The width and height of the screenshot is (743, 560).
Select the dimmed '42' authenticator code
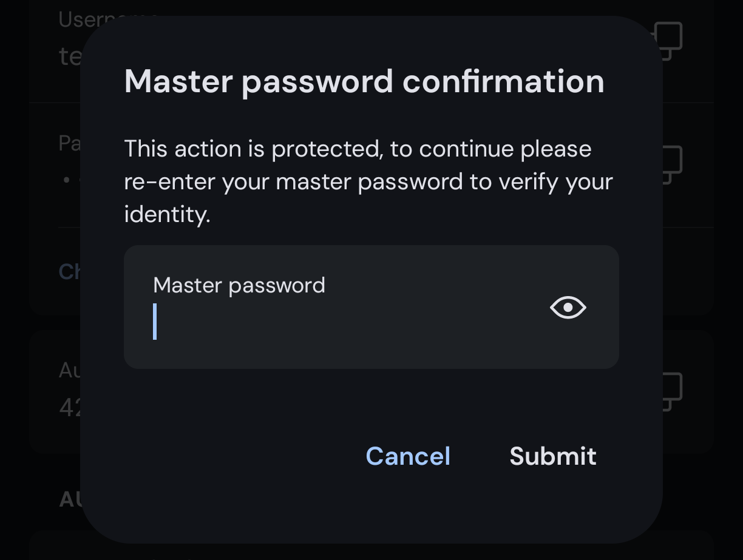70,407
